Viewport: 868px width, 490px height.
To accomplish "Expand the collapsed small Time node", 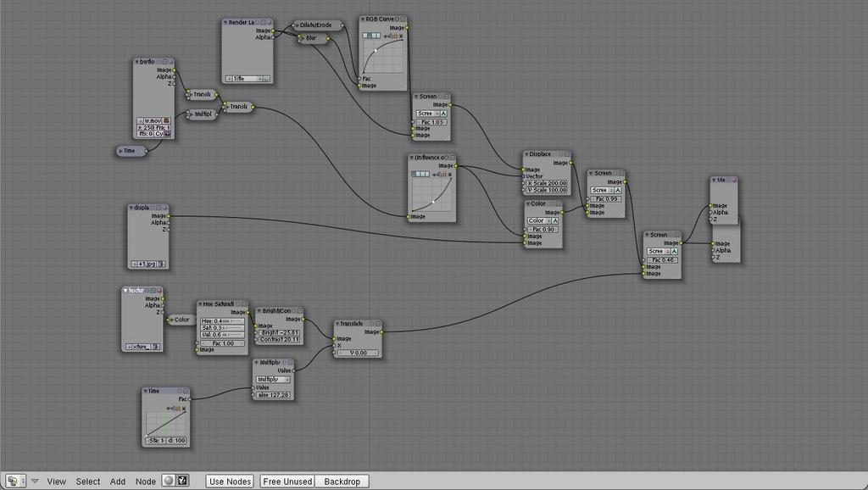I will [x=121, y=151].
